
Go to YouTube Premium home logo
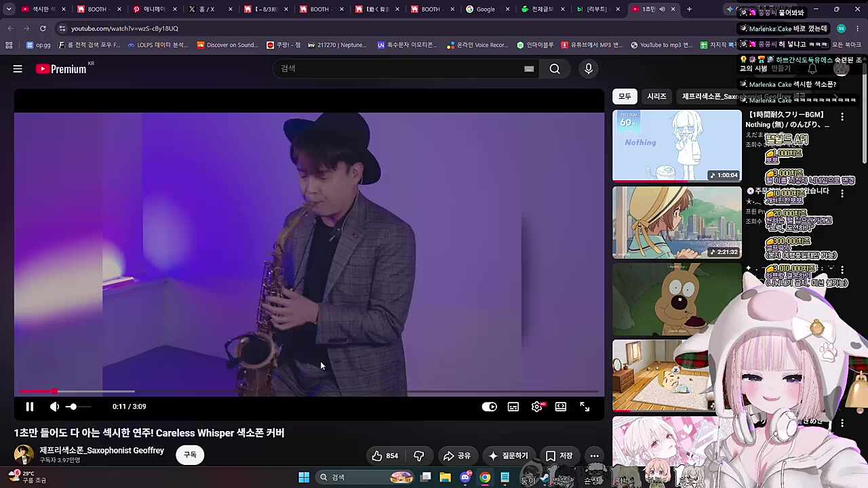[x=61, y=68]
